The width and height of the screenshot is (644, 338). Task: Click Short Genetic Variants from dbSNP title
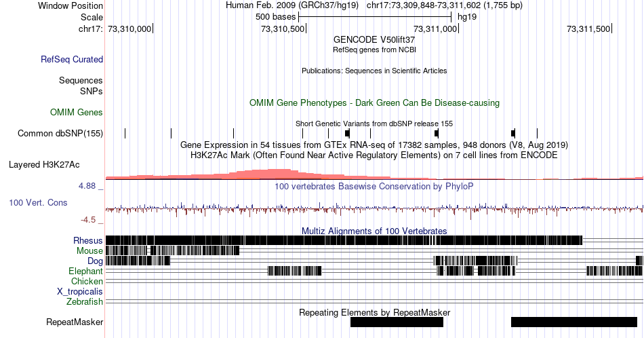[374, 124]
